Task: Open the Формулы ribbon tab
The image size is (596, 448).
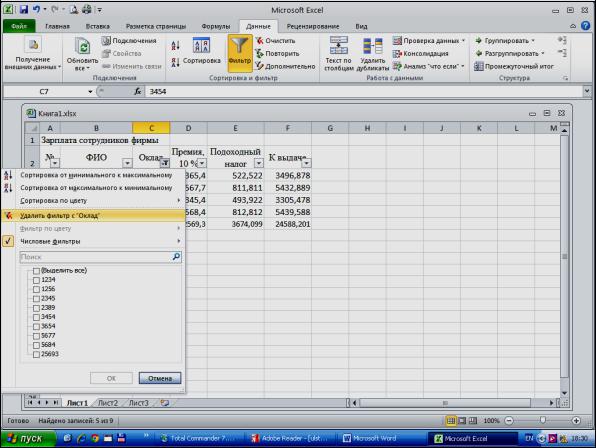Action: coord(216,26)
